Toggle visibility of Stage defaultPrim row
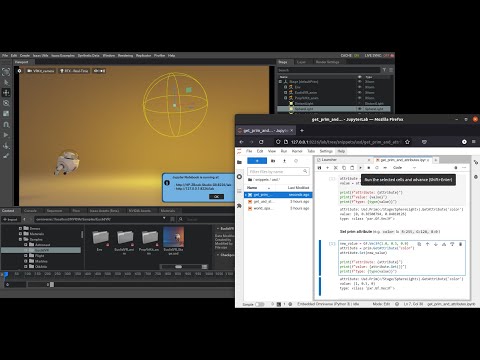Image resolution: width=480 pixels, height=360 pixels. (x=360, y=81)
